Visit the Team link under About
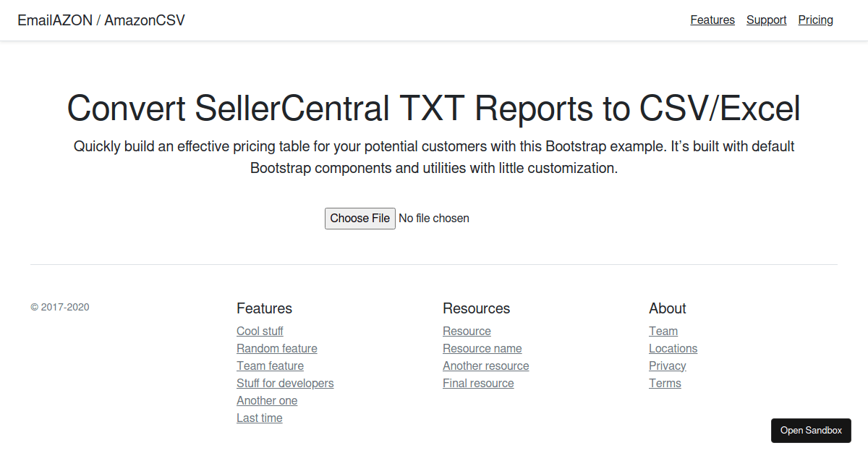This screenshot has width=868, height=456. click(663, 331)
